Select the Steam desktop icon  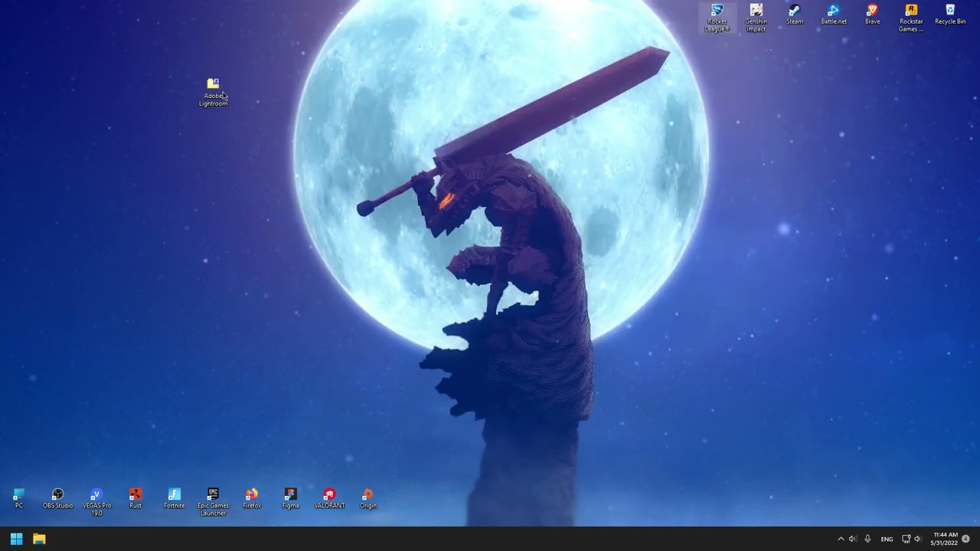coord(795,15)
